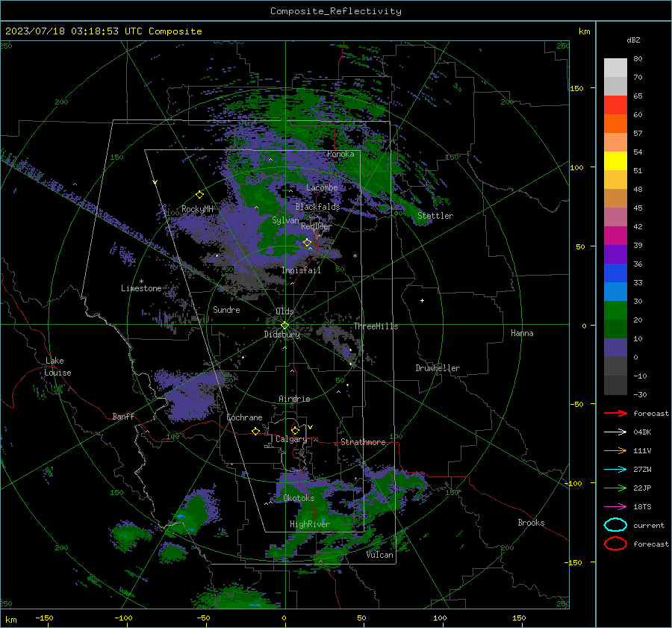Image resolution: width=672 pixels, height=628 pixels.
Task: Click the Okotoks city label
Action: pyautogui.click(x=299, y=498)
